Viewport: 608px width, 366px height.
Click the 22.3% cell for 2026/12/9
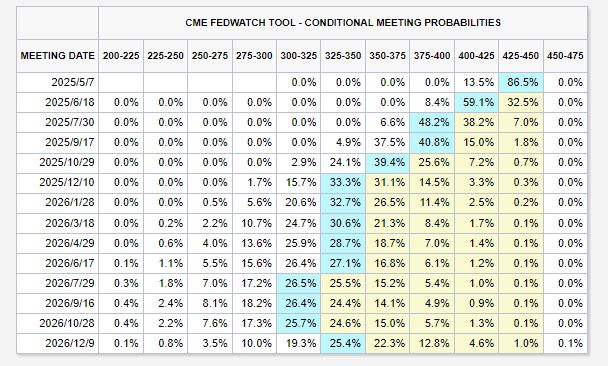click(388, 344)
